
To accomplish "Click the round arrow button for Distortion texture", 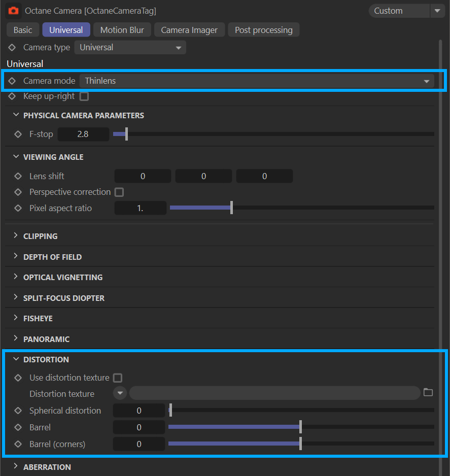I will click(120, 393).
